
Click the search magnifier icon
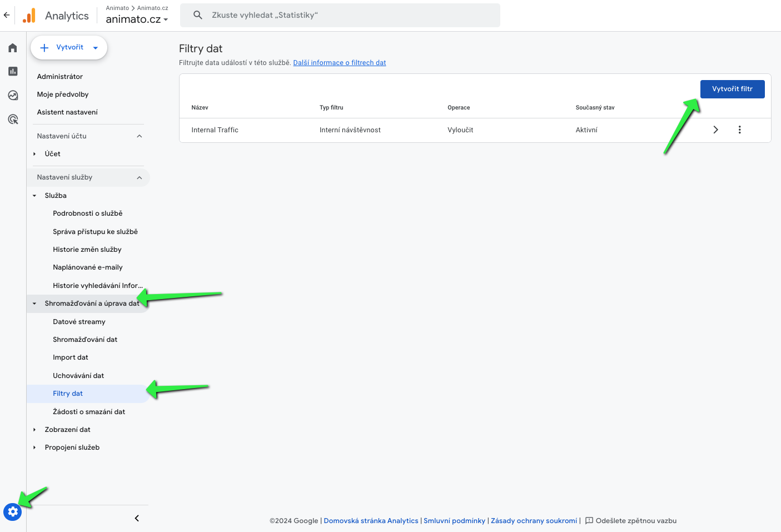pos(197,15)
